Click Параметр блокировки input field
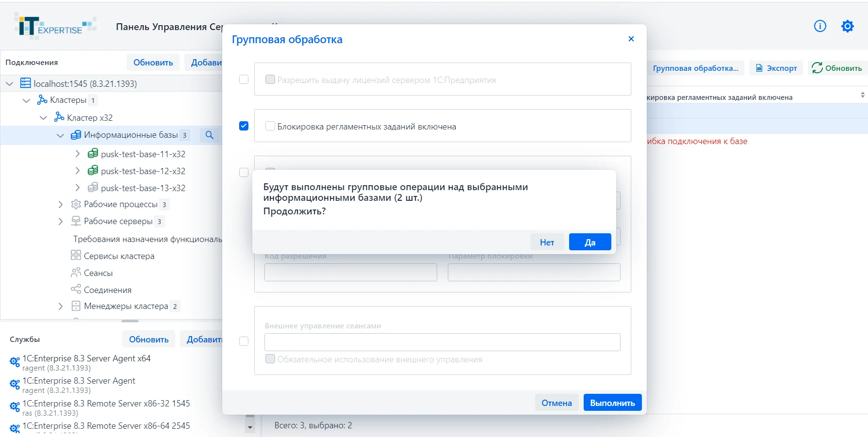Screen dimensions: 868x437 534,272
